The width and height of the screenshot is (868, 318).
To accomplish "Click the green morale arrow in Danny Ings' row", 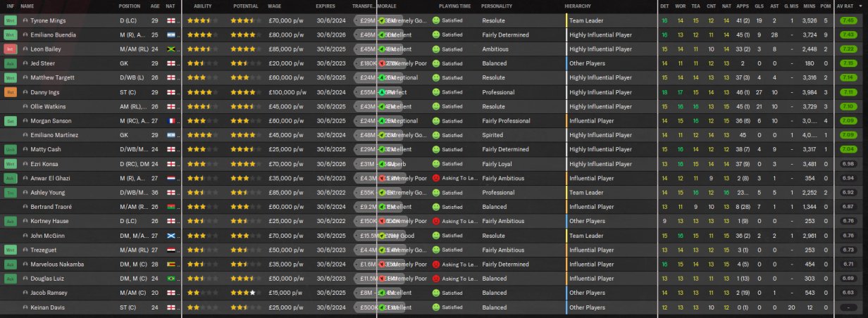I will [382, 92].
